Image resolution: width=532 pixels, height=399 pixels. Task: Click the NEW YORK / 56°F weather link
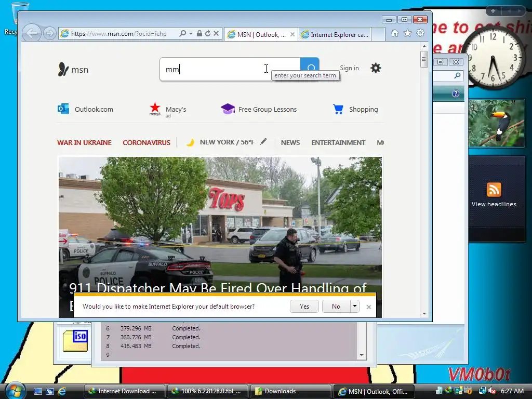click(x=227, y=142)
